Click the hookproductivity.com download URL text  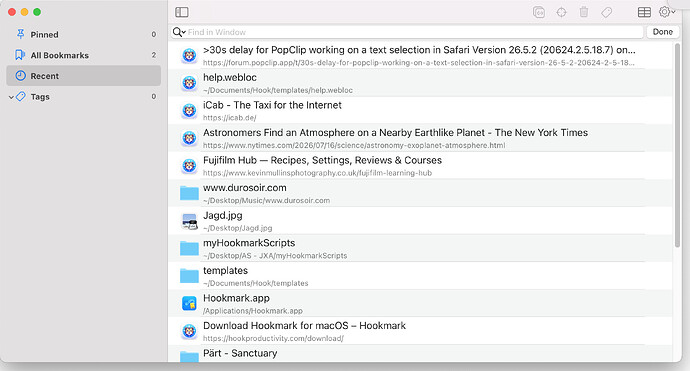[x=273, y=338]
